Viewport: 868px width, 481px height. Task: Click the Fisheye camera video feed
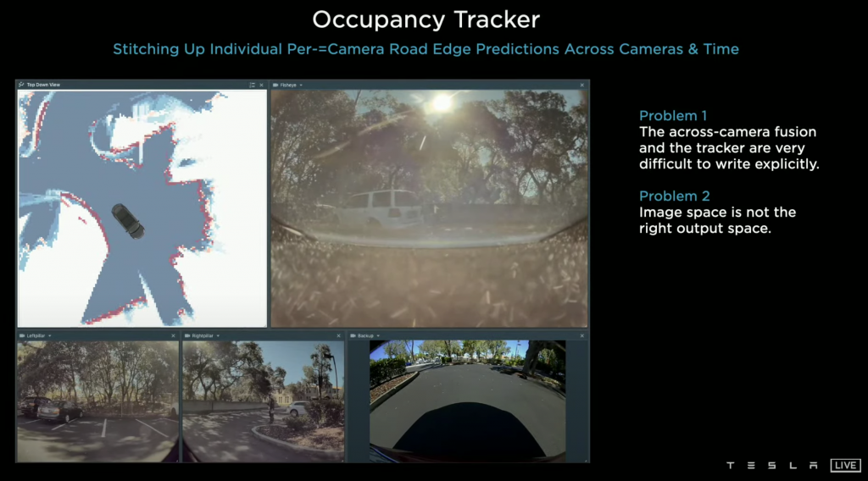(x=429, y=208)
